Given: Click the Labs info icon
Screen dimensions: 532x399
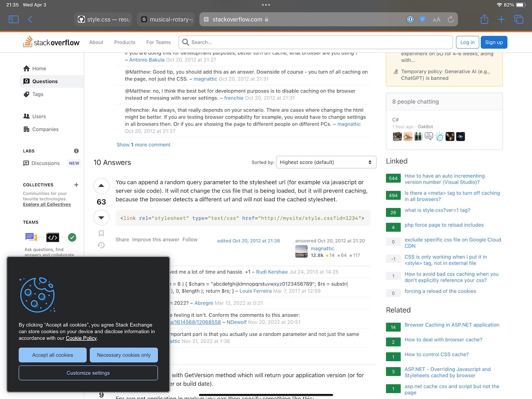Looking at the screenshot, I should [76, 151].
